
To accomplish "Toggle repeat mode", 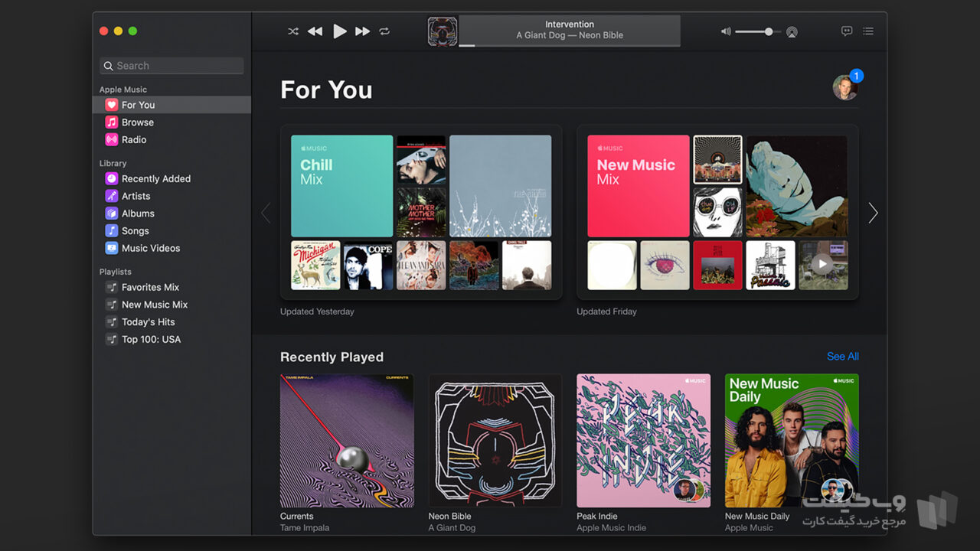I will pyautogui.click(x=384, y=31).
